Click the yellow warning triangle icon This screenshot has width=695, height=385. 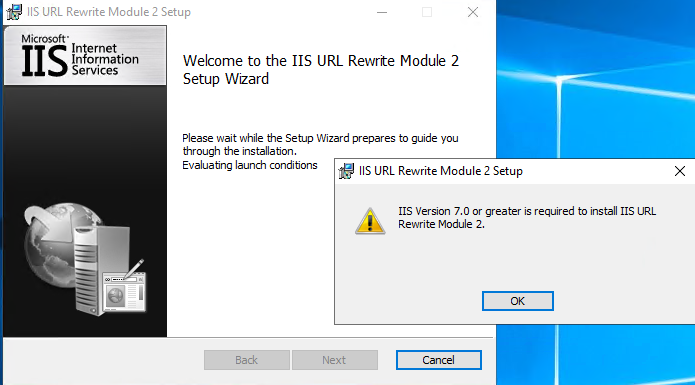(370, 221)
